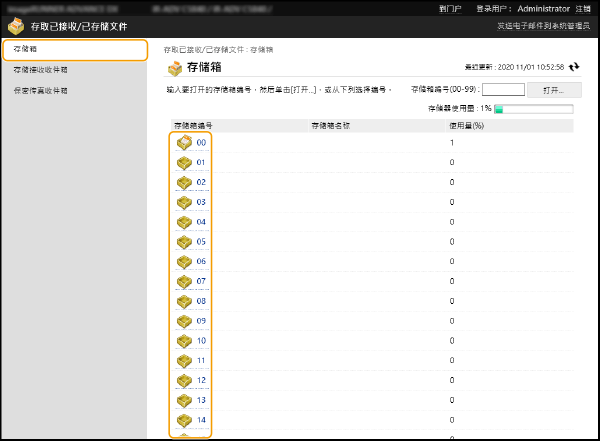Screen dimensions: 600x441
Task: Click the 存储箱编号 input field
Action: point(503,89)
